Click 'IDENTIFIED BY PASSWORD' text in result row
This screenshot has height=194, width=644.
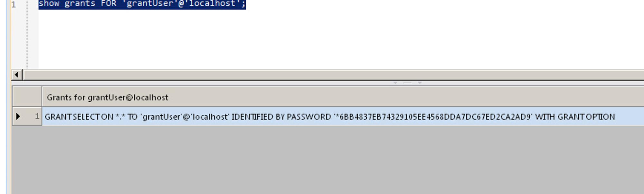point(281,117)
